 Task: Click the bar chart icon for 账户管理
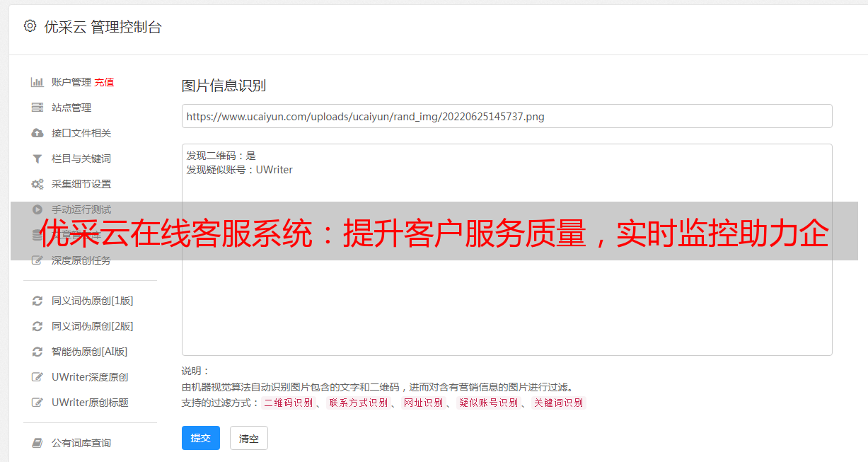pyautogui.click(x=37, y=82)
